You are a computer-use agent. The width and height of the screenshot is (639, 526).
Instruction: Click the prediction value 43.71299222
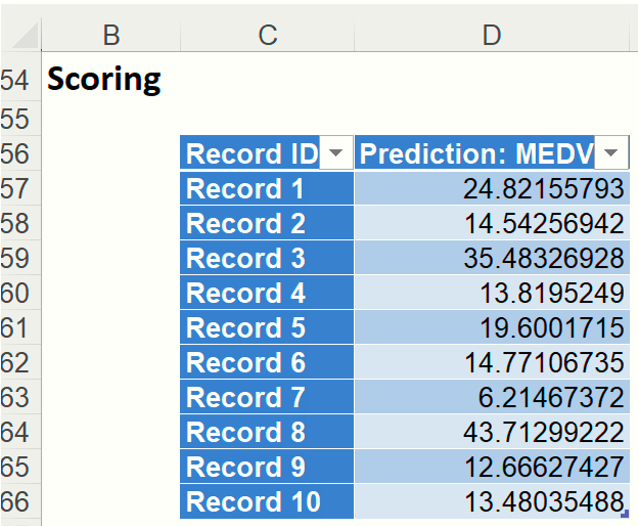492,432
